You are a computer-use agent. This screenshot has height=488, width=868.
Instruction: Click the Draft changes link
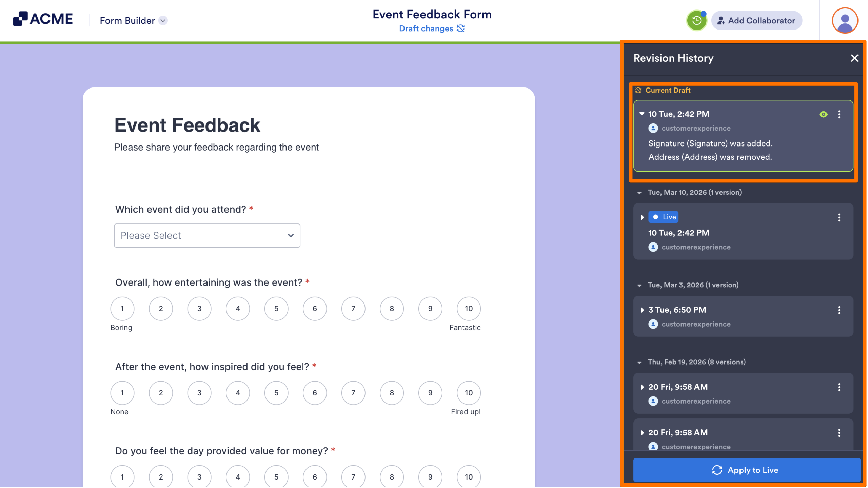(426, 28)
